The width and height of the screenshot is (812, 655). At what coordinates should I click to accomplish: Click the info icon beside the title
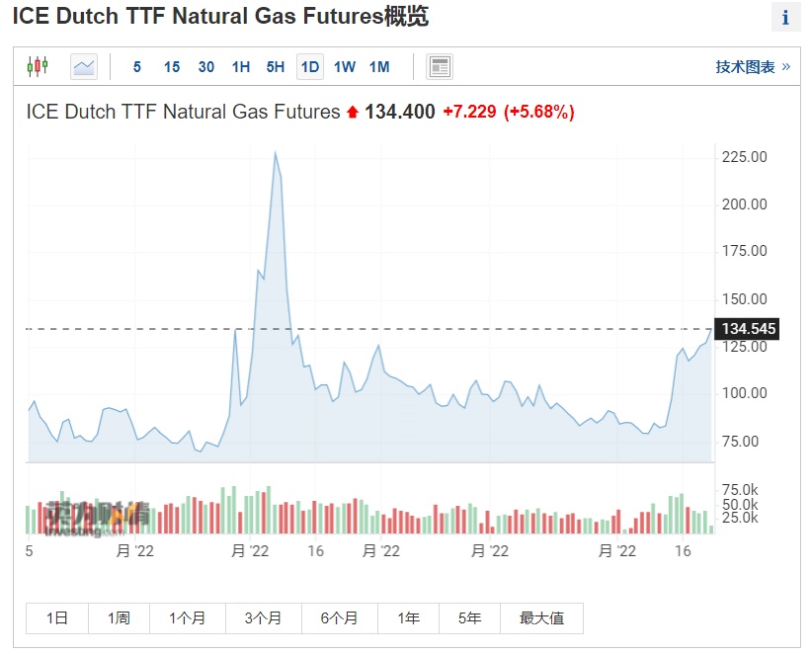[x=785, y=18]
